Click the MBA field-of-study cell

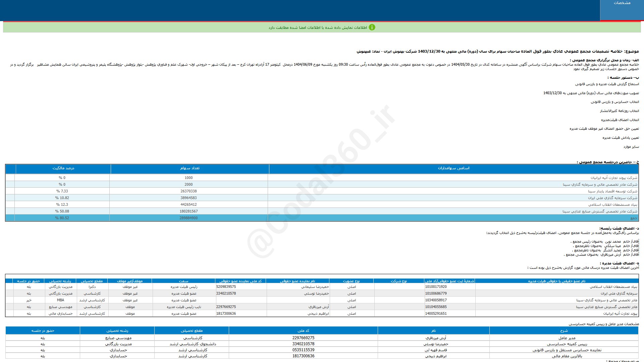pyautogui.click(x=60, y=300)
